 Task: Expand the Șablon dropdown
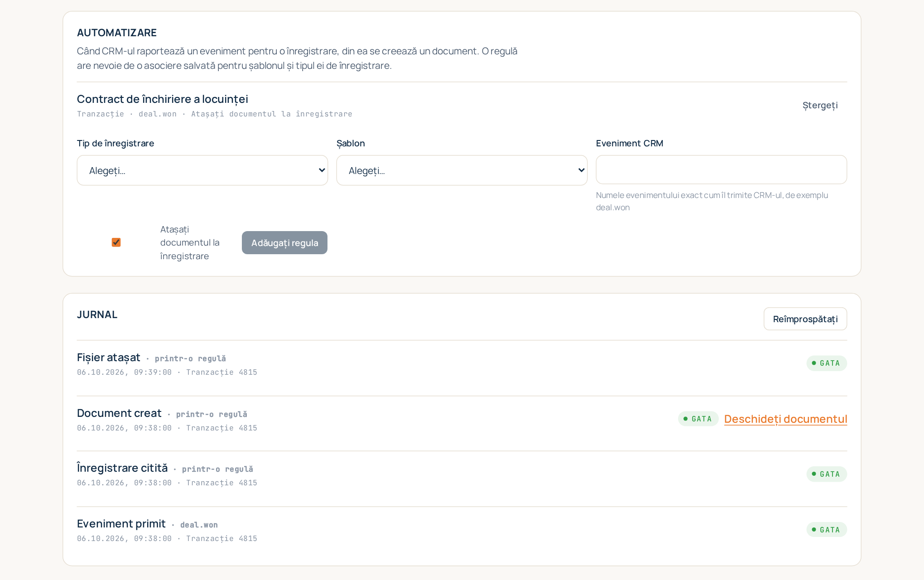tap(462, 170)
